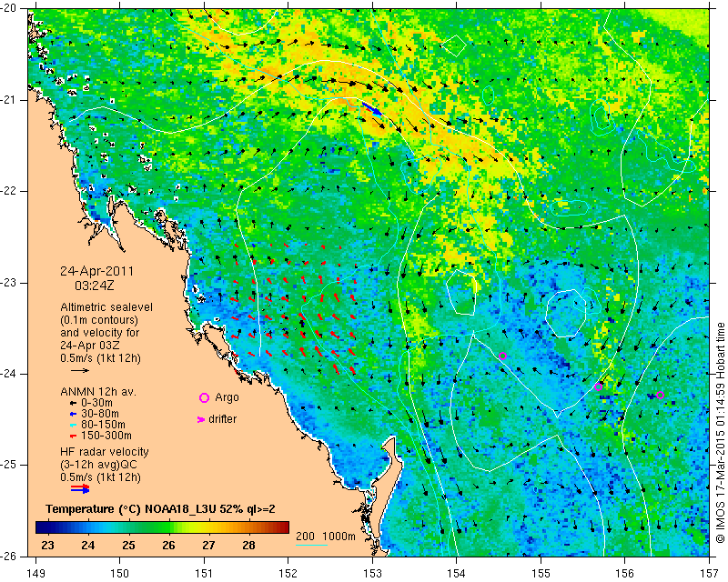Click the black 0-30m legend arrow

coord(73,403)
